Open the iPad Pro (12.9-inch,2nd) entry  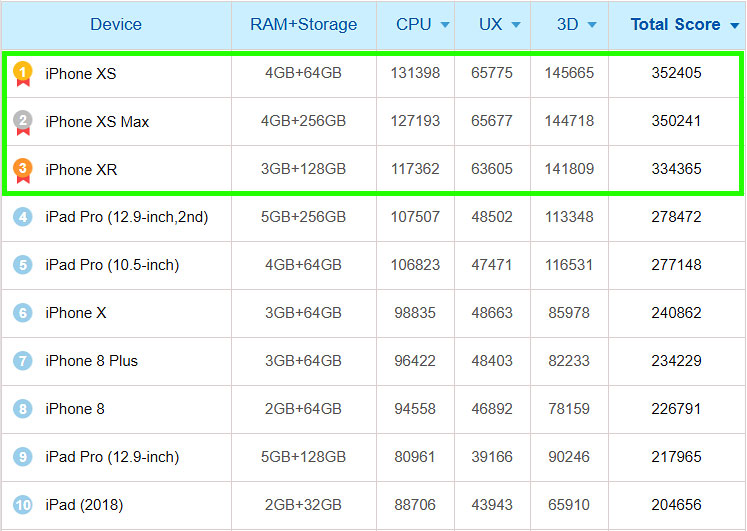click(x=127, y=217)
